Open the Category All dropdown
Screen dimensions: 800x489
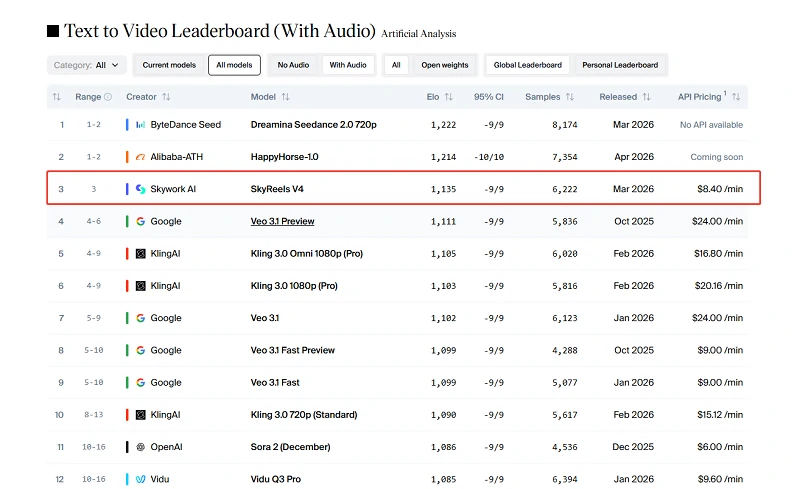[86, 65]
